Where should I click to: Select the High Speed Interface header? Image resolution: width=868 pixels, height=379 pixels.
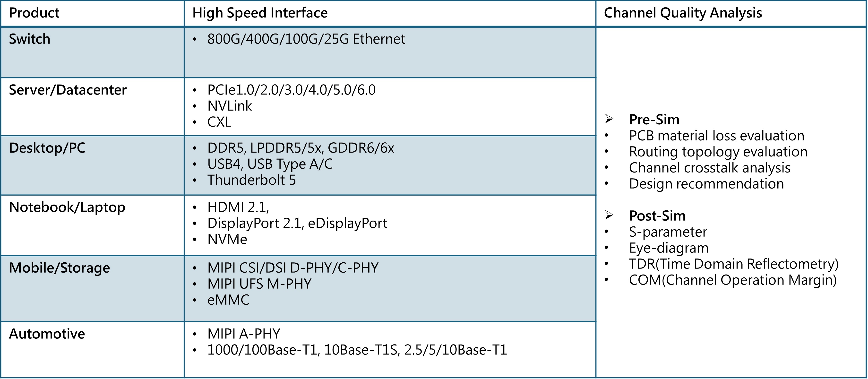(x=260, y=13)
